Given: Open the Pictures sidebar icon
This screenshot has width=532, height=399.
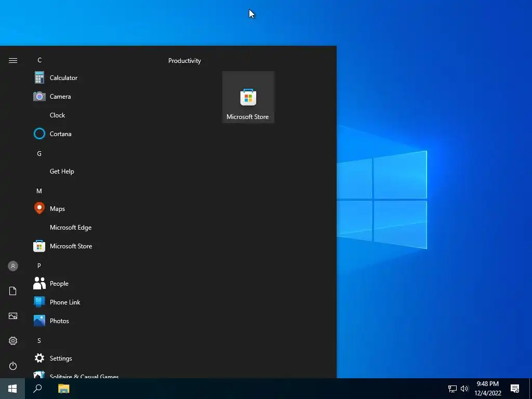Looking at the screenshot, I should (x=13, y=316).
